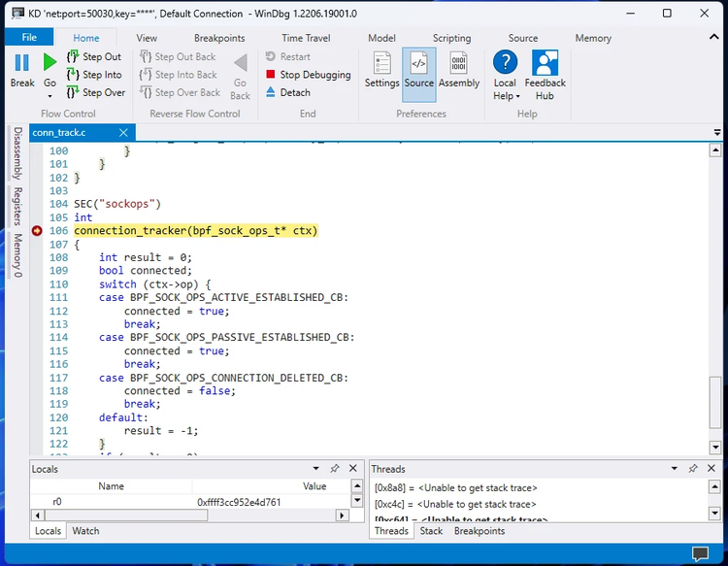
Task: Click Stop Debugging red square
Action: pyautogui.click(x=271, y=75)
